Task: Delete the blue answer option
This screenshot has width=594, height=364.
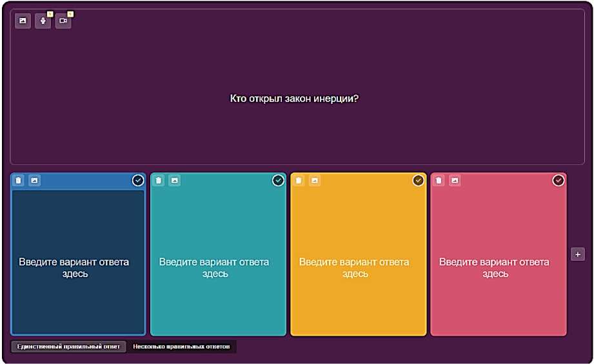Action: [19, 180]
